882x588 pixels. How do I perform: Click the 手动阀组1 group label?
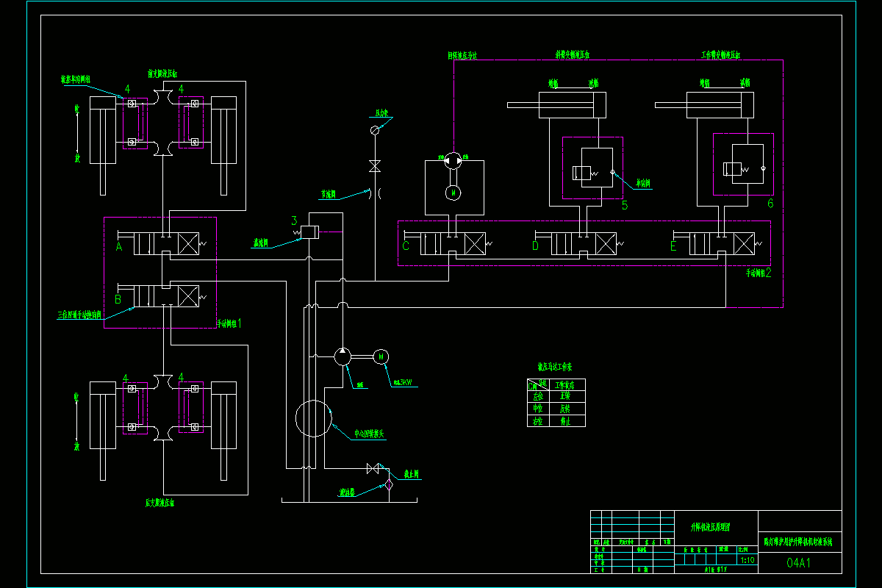[229, 323]
